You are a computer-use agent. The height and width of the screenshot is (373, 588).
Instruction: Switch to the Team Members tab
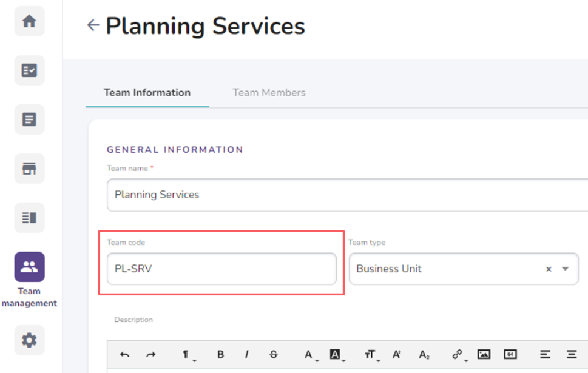coord(269,93)
